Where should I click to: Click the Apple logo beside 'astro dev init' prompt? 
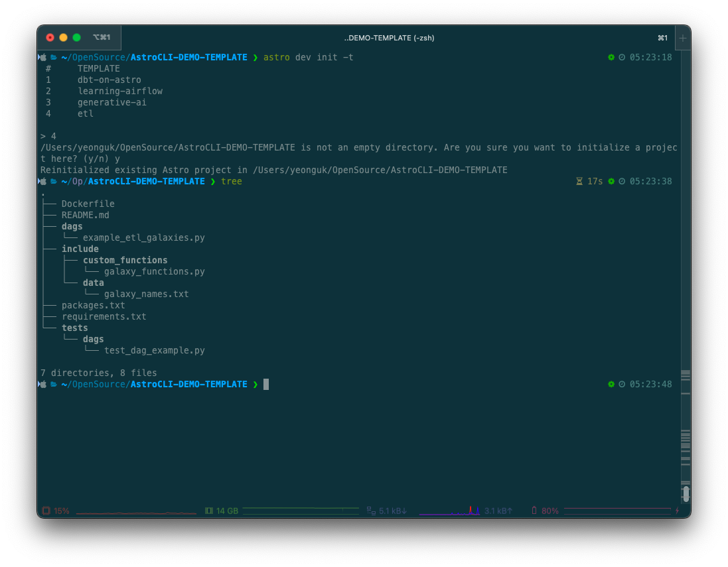pos(43,58)
